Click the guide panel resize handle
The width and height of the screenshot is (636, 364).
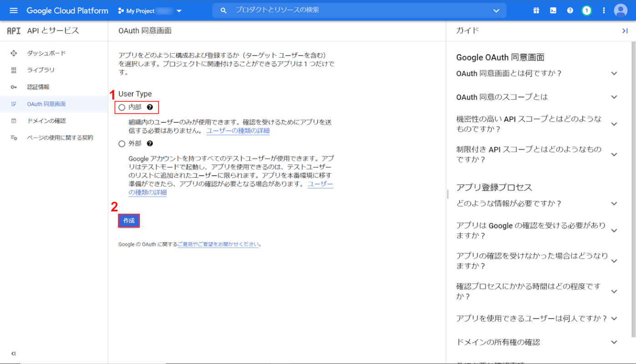(448, 193)
